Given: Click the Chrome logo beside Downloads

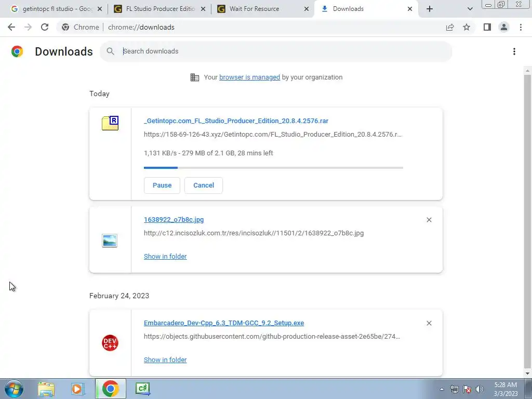Looking at the screenshot, I should [17, 51].
